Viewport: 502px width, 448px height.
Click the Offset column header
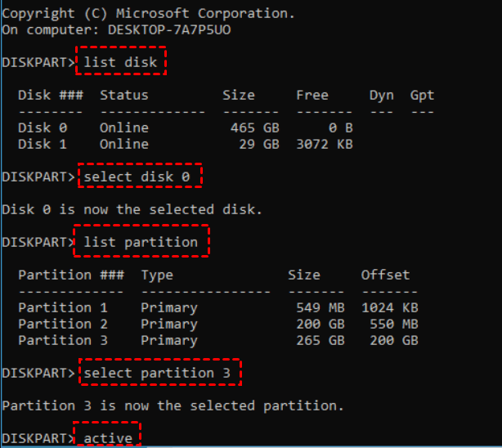pos(385,275)
